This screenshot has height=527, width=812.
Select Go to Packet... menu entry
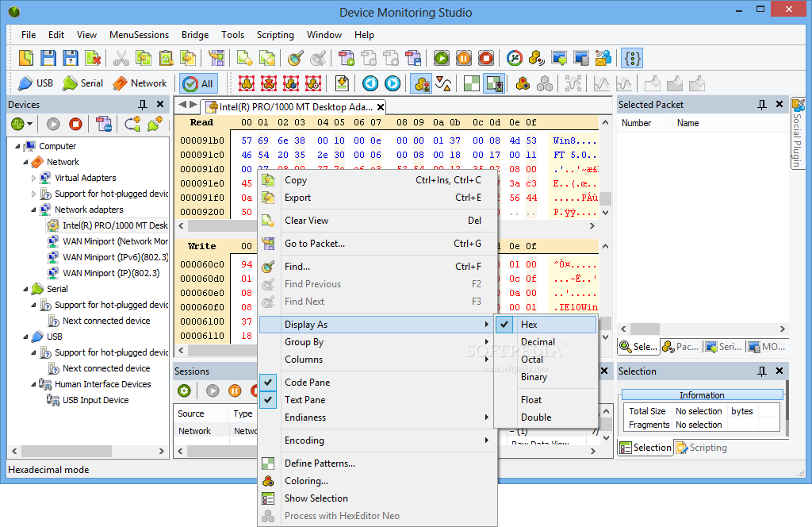[x=378, y=244]
